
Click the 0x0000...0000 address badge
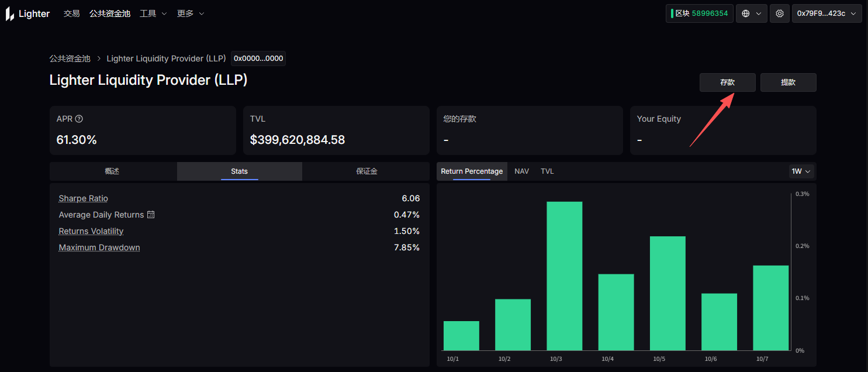(x=258, y=58)
